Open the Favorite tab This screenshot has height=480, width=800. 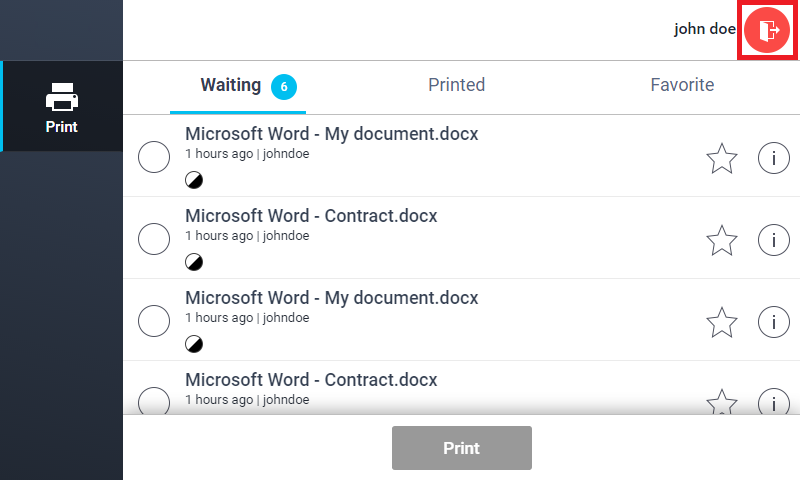pos(682,86)
